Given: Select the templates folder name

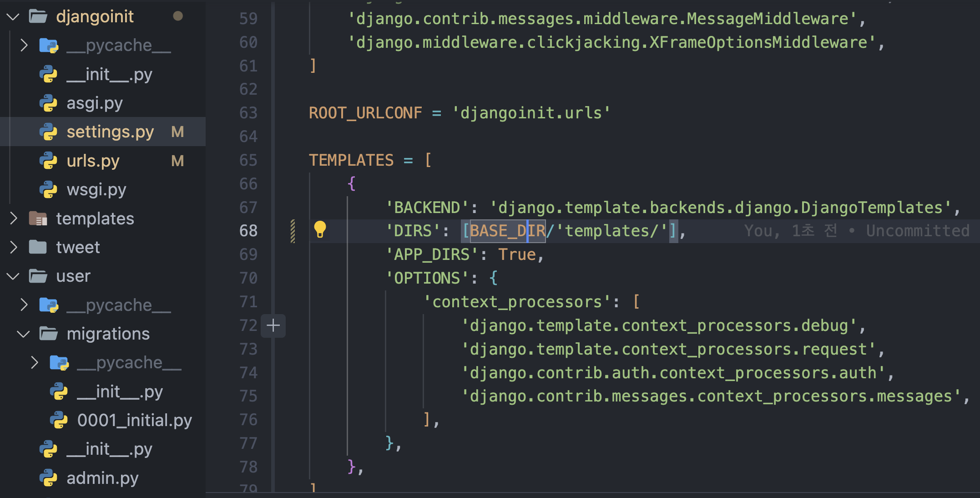Looking at the screenshot, I should (95, 219).
